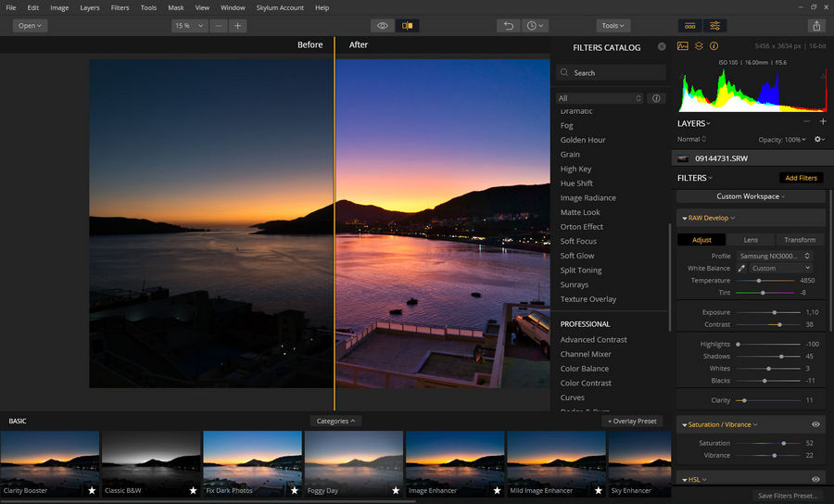Open the Filters menu in menu bar
The image size is (834, 504).
click(120, 7)
